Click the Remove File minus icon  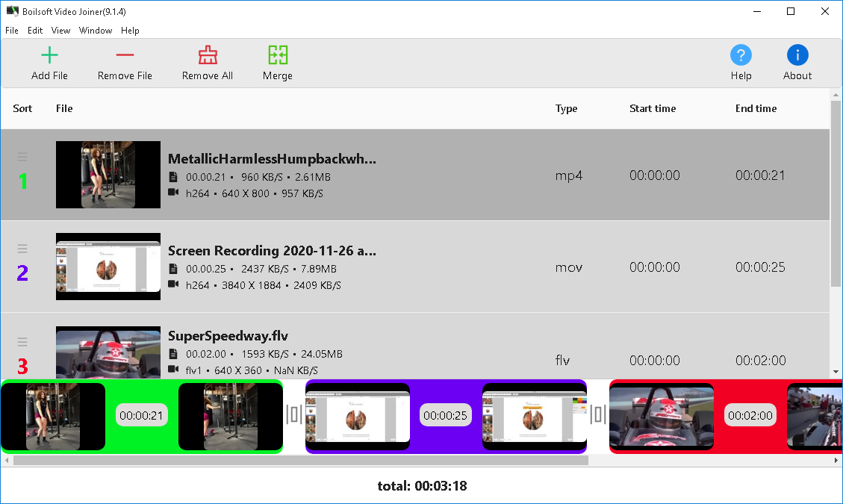[125, 55]
